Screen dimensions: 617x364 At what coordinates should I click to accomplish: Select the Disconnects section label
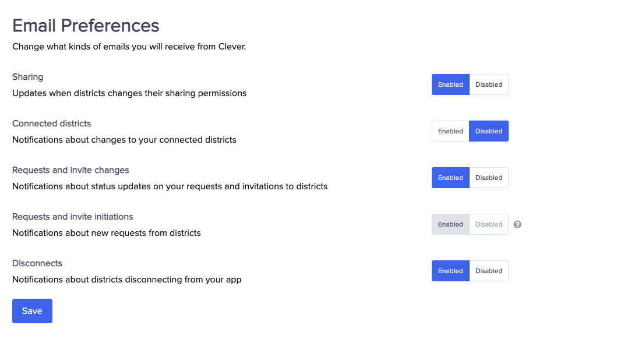click(37, 263)
